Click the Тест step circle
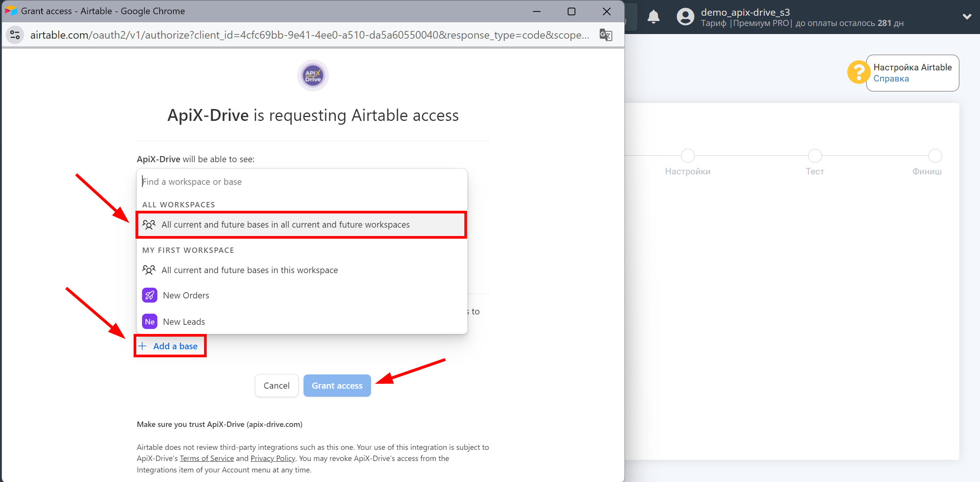980x482 pixels. [x=815, y=156]
